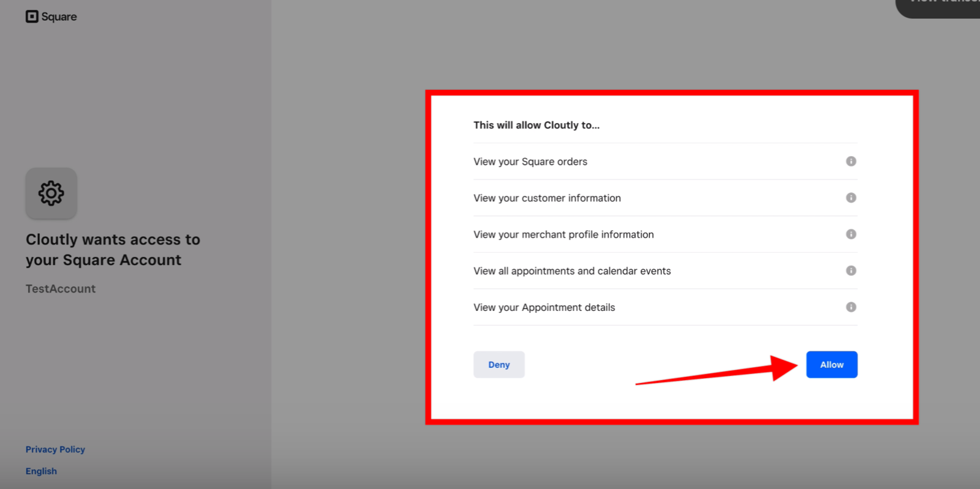Open the Privacy Policy link
This screenshot has height=489, width=980.
click(55, 449)
